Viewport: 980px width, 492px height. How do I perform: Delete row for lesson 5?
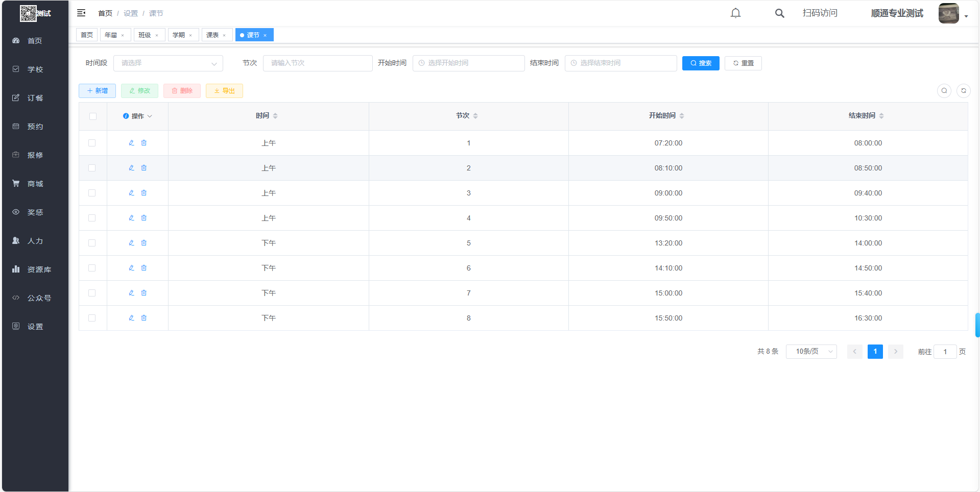pos(144,243)
